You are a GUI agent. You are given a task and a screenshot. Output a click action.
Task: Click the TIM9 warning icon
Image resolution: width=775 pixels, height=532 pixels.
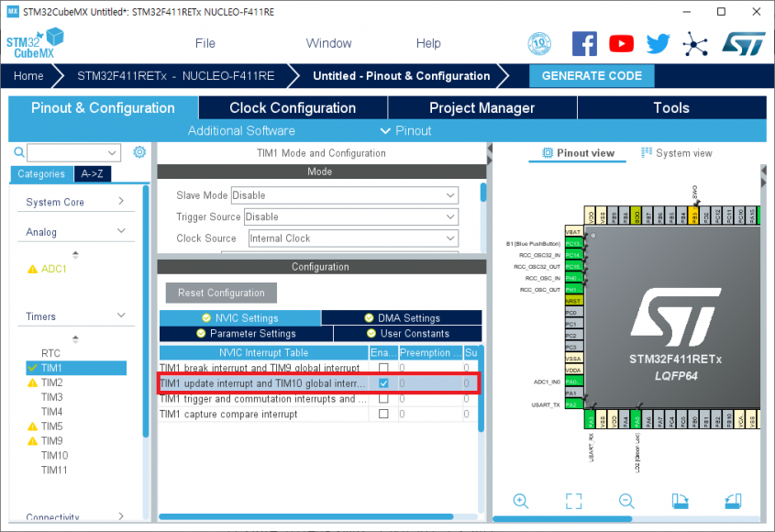click(x=33, y=441)
